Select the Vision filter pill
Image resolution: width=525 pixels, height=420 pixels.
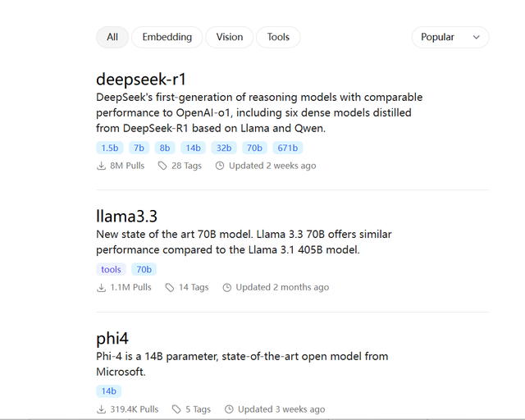[230, 37]
